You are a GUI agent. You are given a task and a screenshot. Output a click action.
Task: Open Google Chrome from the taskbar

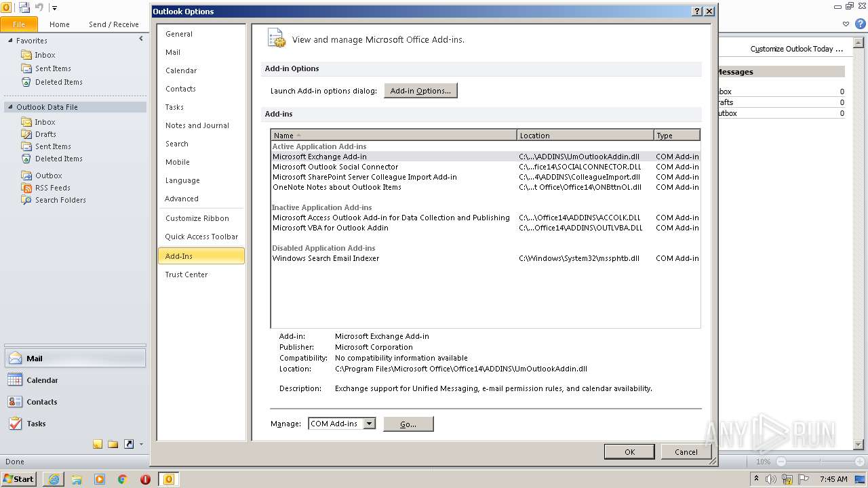pyautogui.click(x=123, y=479)
